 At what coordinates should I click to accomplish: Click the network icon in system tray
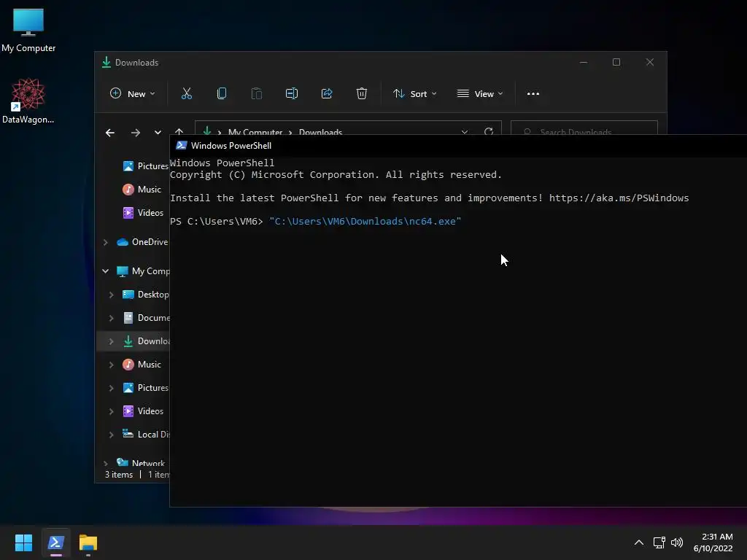(x=659, y=542)
